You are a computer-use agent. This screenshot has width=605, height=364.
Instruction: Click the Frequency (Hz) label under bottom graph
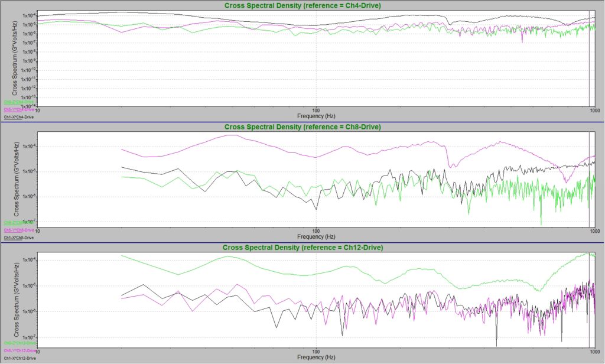[x=315, y=357]
